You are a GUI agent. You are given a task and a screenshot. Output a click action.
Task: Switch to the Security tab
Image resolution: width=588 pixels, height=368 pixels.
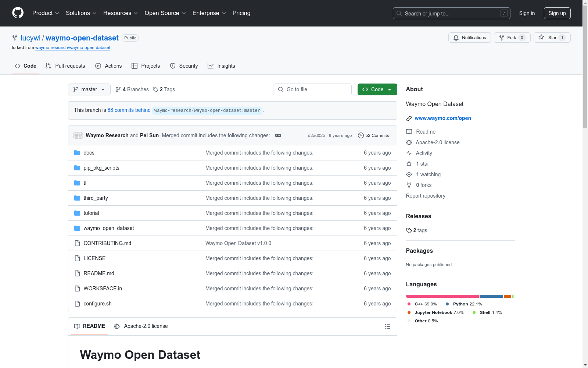[184, 66]
